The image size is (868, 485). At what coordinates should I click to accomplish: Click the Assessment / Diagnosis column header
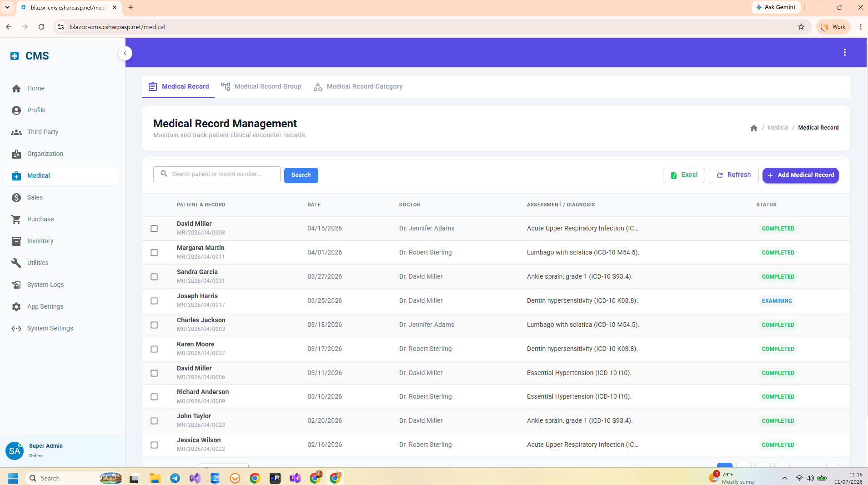[561, 205]
